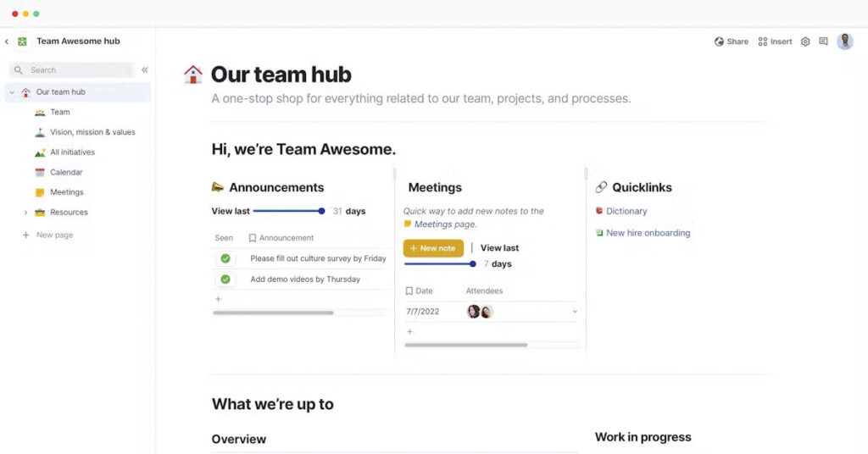The image size is (868, 454).
Task: Open the comments panel icon
Action: pyautogui.click(x=824, y=42)
